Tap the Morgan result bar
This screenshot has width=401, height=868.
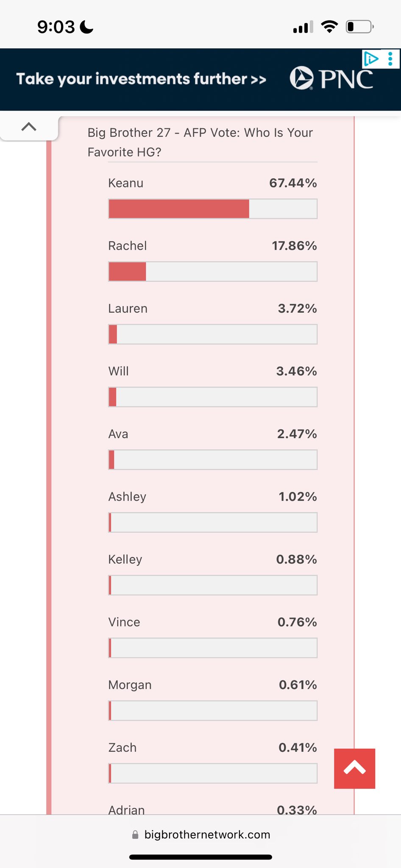[213, 711]
